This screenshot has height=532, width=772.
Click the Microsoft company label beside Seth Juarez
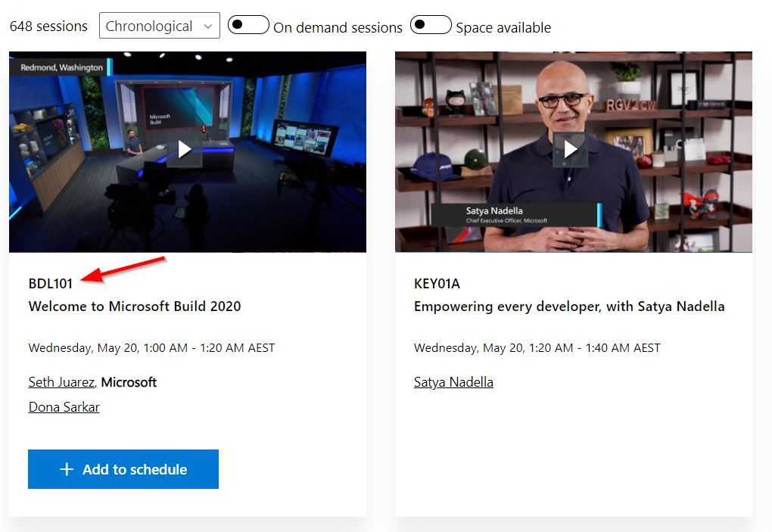pos(129,382)
